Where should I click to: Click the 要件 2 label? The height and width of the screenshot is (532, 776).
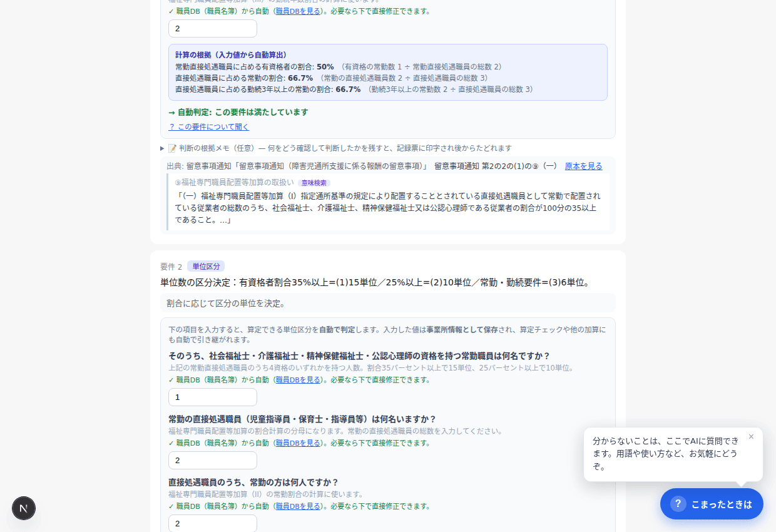pos(171,267)
